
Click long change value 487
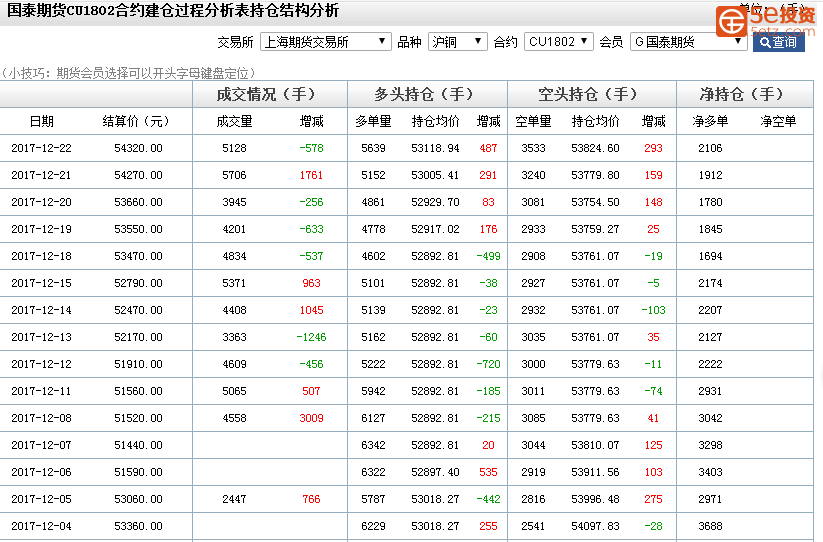coord(488,148)
